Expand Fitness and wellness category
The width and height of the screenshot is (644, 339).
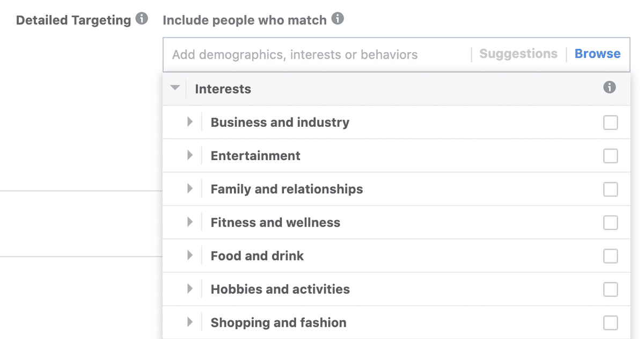point(190,222)
